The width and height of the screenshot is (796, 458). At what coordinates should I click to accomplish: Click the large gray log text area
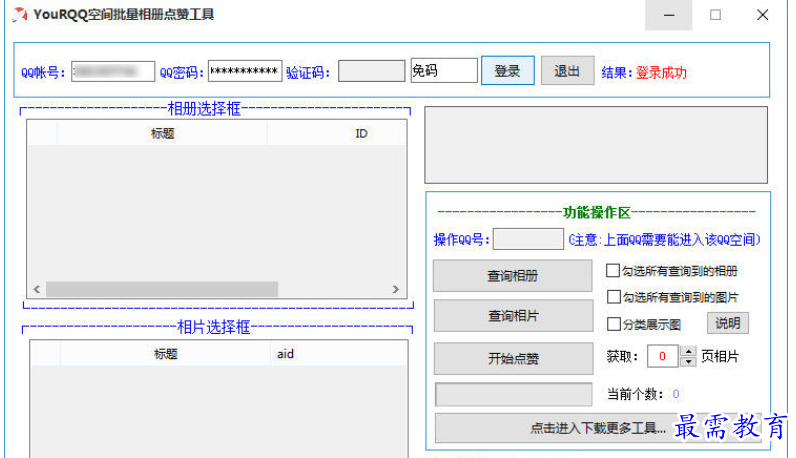click(596, 145)
